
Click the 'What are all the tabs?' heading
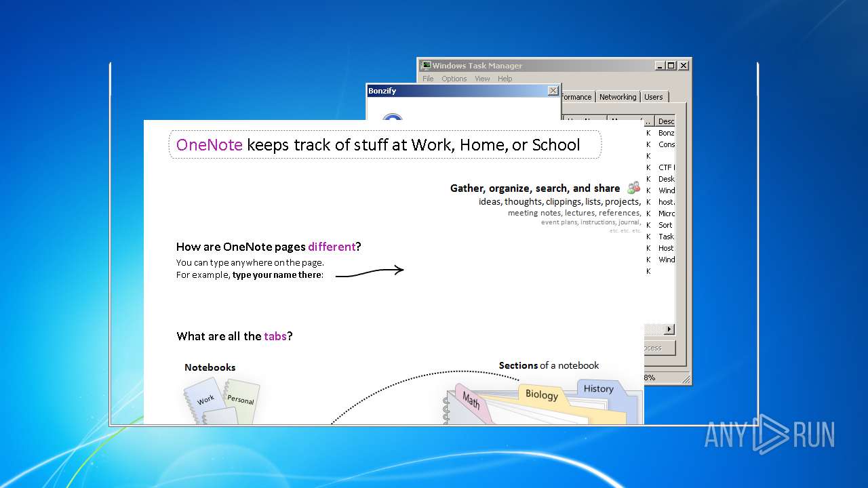(x=235, y=336)
